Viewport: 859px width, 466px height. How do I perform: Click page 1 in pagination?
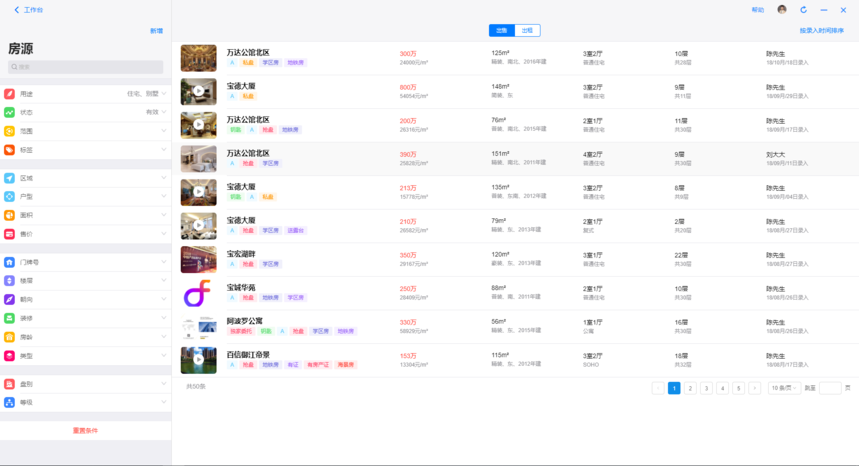[x=674, y=388]
